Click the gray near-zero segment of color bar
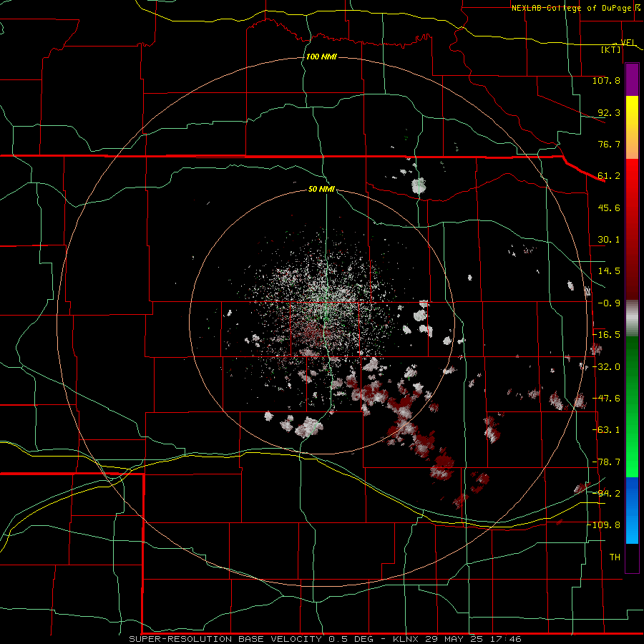 click(x=632, y=318)
